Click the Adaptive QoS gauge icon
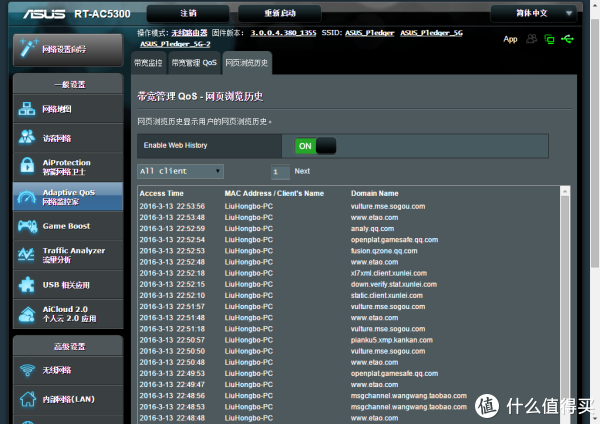The image size is (600, 424). coord(27,197)
